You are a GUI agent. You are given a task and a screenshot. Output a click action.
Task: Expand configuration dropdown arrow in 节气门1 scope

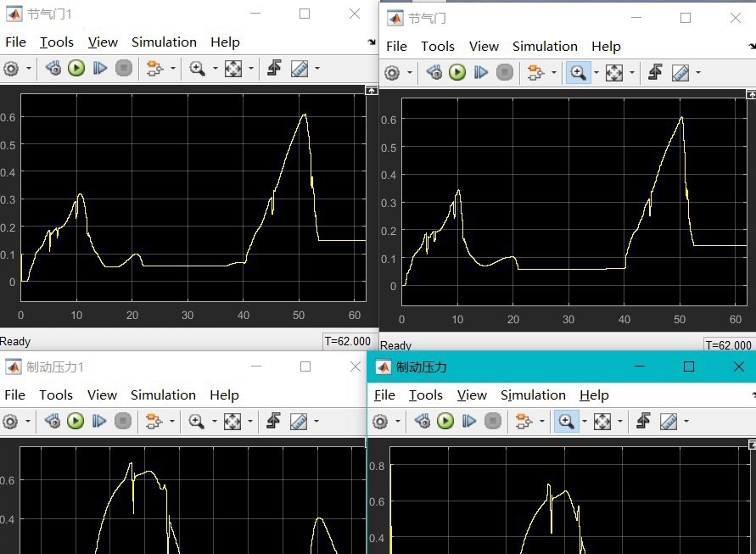pos(29,69)
